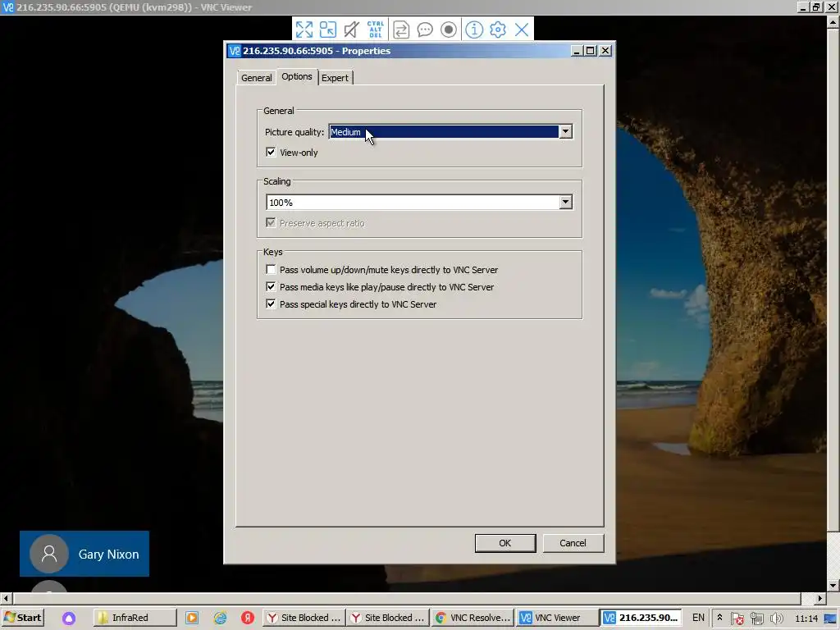Toggle Pass volume up/down/mute keys checkbox

[x=271, y=269]
